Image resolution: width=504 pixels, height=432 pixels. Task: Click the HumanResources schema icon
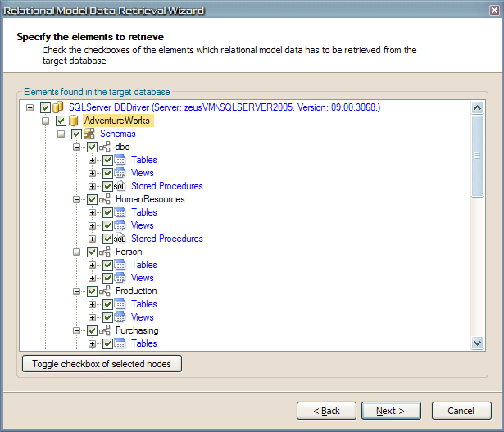(105, 199)
